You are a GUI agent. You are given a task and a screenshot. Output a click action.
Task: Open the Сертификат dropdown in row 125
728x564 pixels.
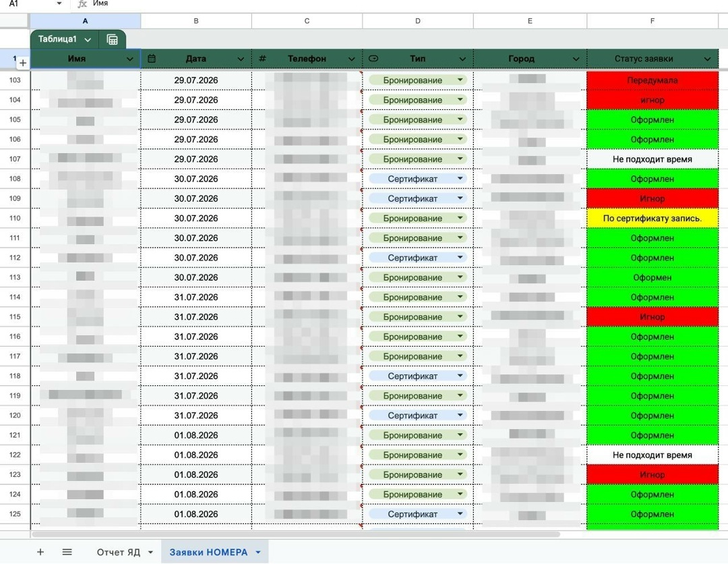(x=460, y=514)
